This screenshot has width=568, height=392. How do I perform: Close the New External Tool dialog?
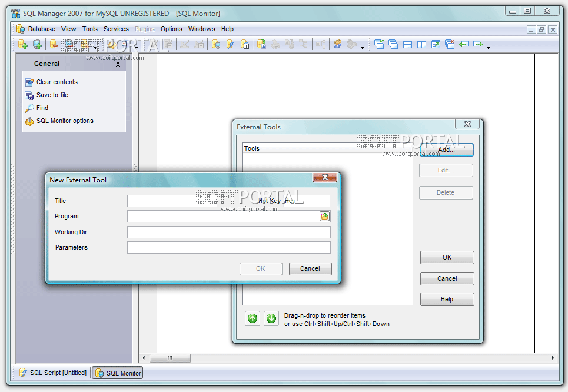[325, 177]
